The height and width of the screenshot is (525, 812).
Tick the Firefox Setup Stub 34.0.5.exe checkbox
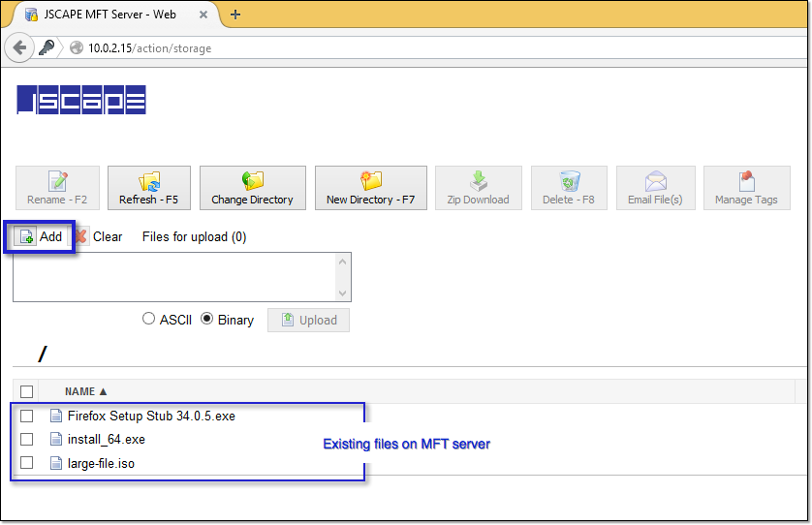[x=27, y=416]
